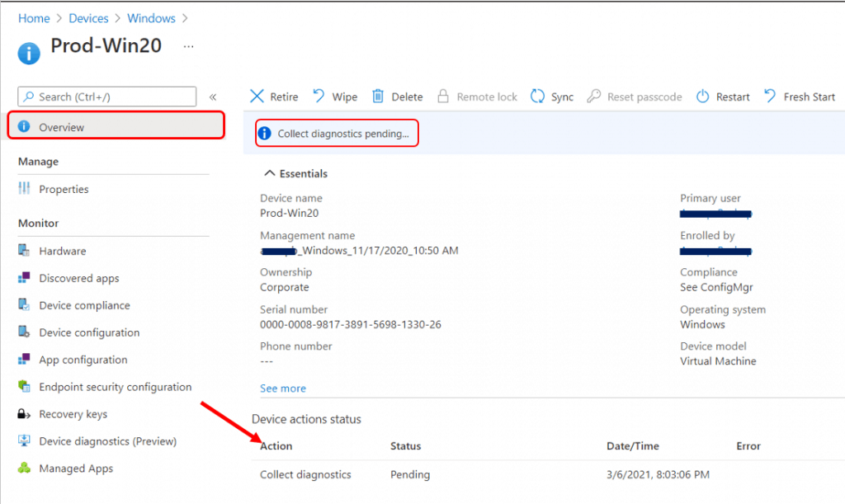Click the Delete button label
The height and width of the screenshot is (504, 845).
407,97
